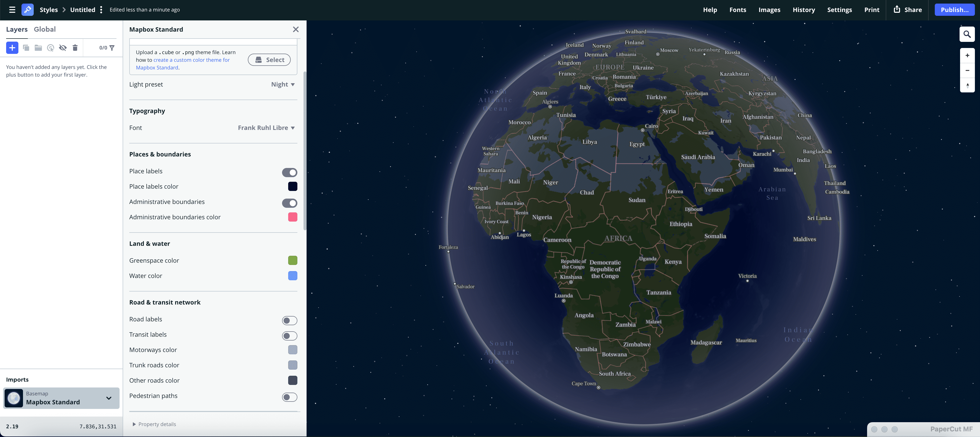The image size is (980, 437).
Task: Switch to the Global tab
Action: (45, 29)
